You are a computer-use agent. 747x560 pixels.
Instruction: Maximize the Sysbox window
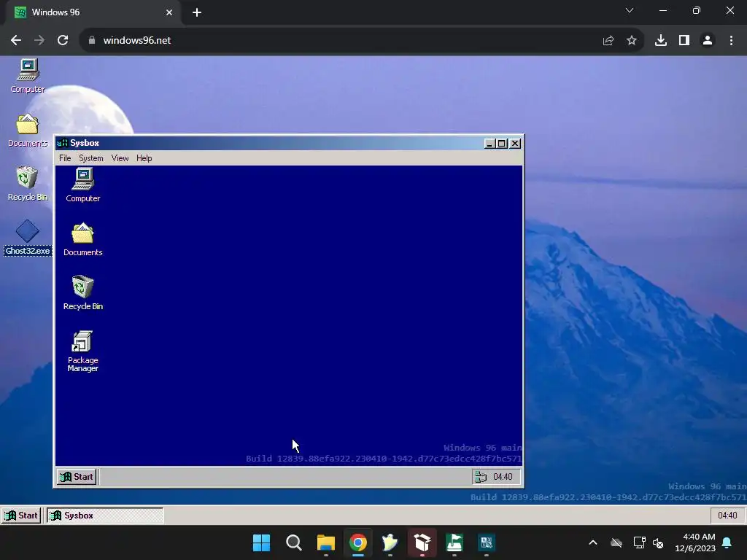click(502, 144)
